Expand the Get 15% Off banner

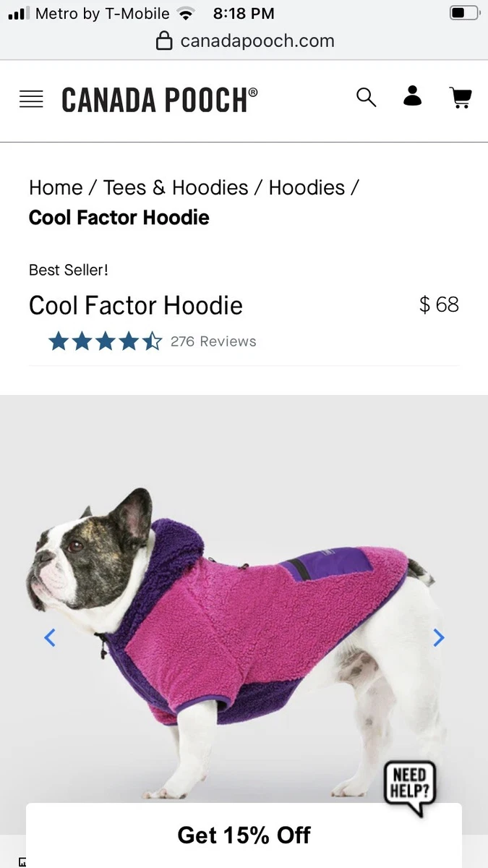tap(244, 835)
